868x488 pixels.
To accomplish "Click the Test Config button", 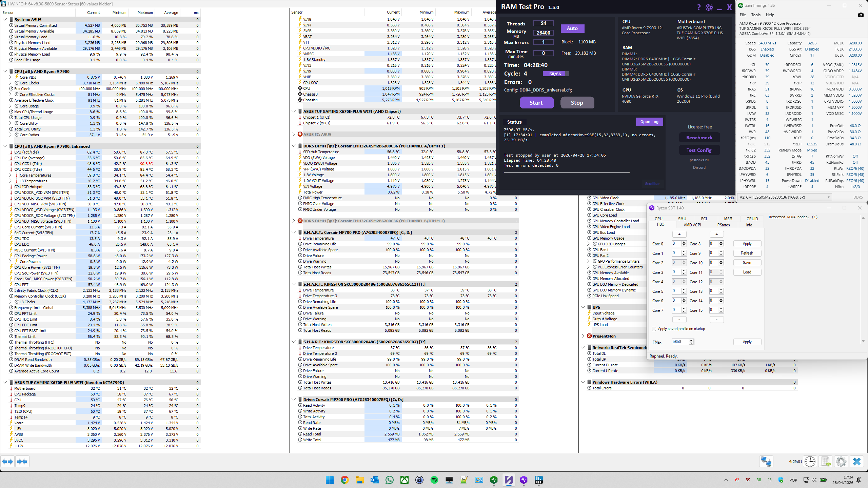I will pyautogui.click(x=699, y=150).
